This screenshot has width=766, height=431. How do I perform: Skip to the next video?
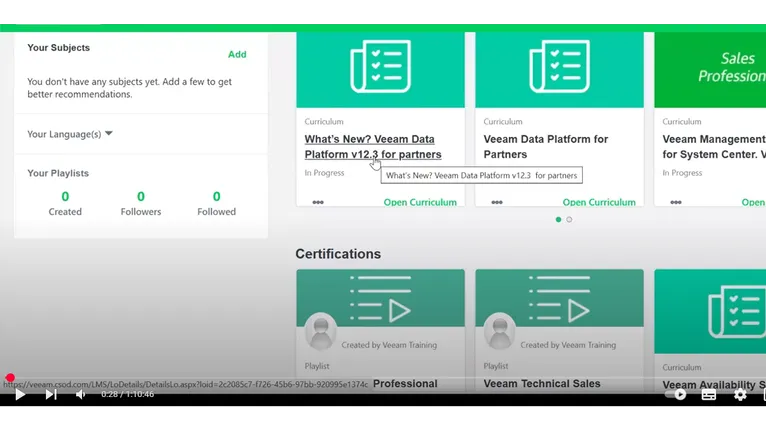51,394
